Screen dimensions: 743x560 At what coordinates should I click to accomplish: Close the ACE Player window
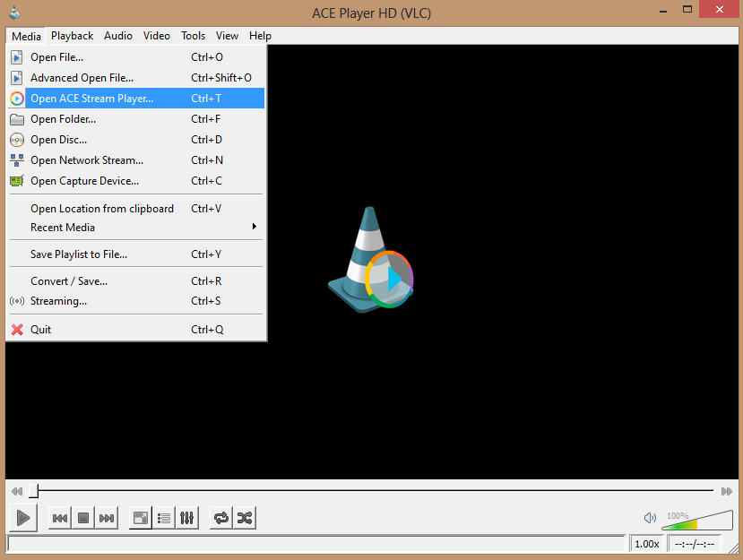(x=720, y=10)
